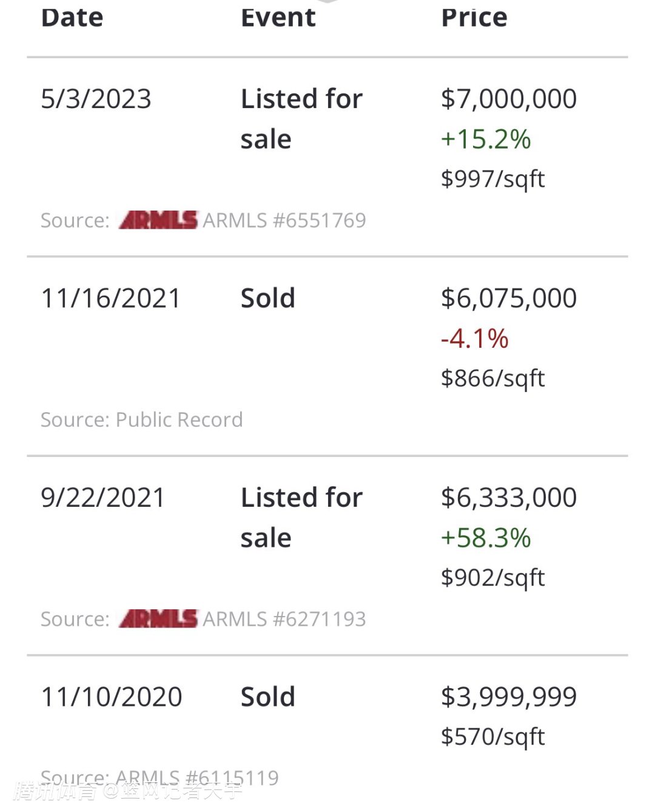655x812 pixels.
Task: Click the green +15.2% price change
Action: (486, 140)
